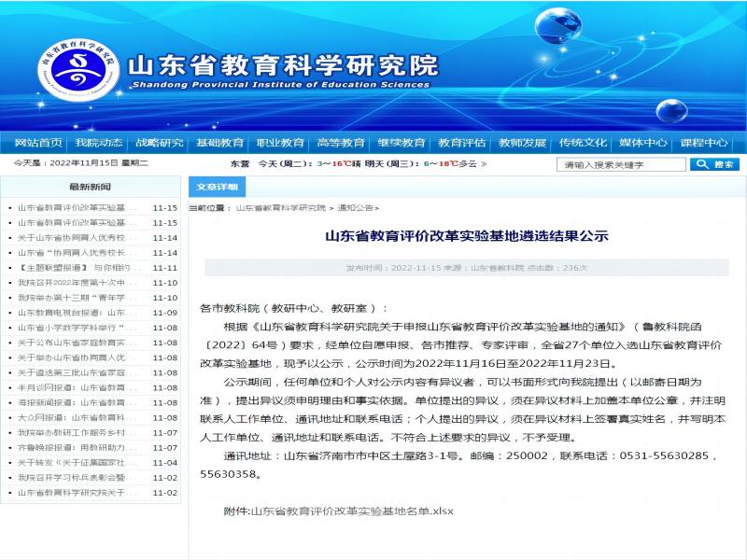Open the 我院动态 navigation menu
The width and height of the screenshot is (747, 560).
tap(99, 143)
